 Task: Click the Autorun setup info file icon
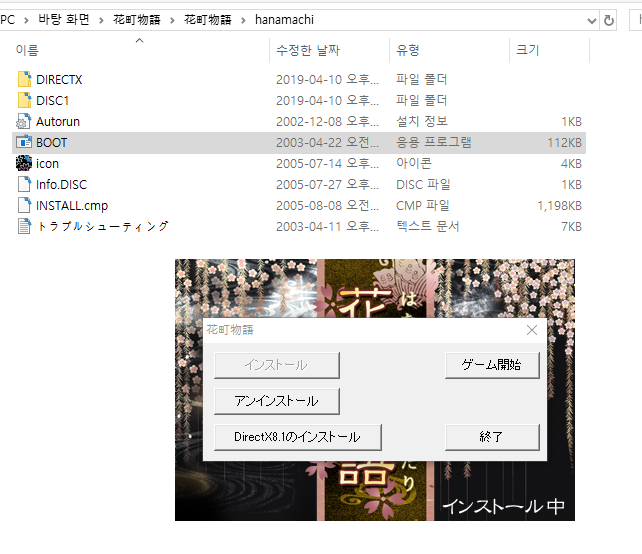pyautogui.click(x=23, y=122)
